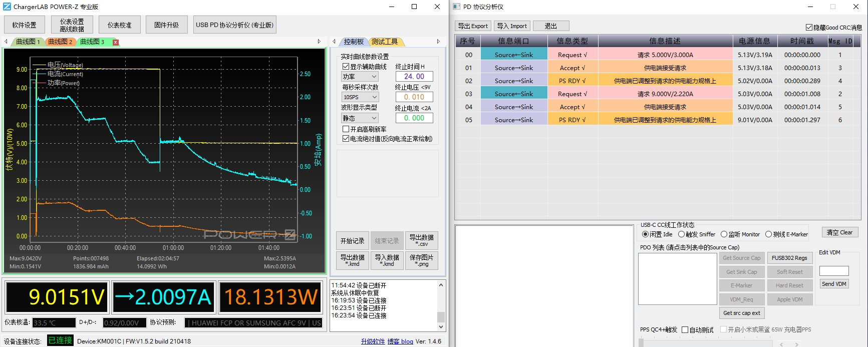Switch to the 曲线图 1 tab
This screenshot has width=868, height=347.
click(x=28, y=42)
